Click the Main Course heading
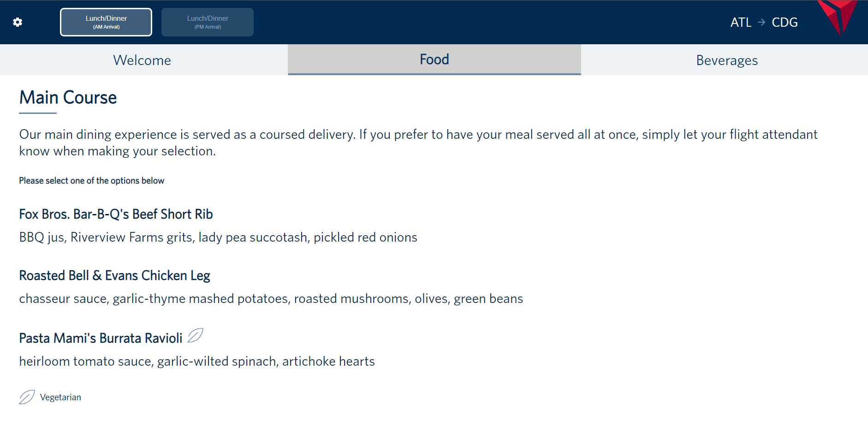The height and width of the screenshot is (421, 868). [67, 97]
